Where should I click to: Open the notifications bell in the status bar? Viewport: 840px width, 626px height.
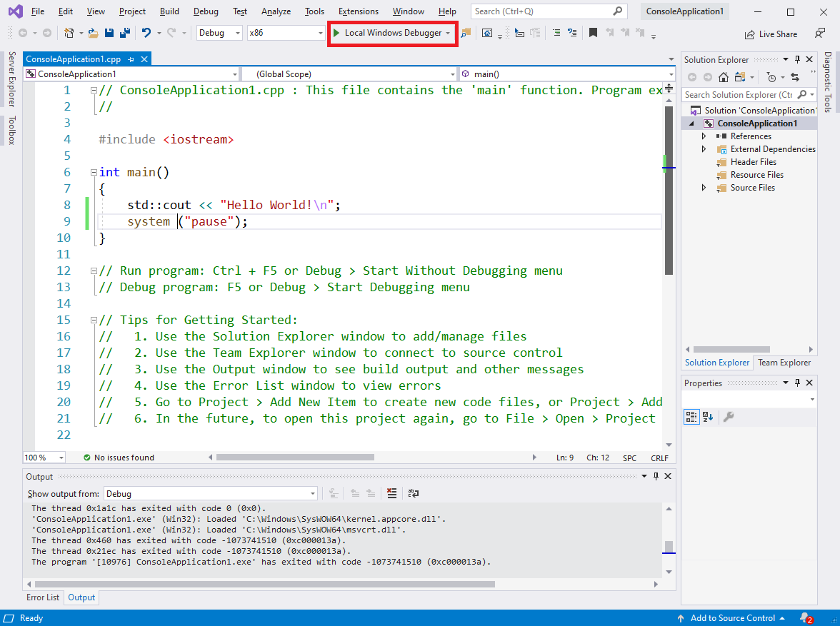pos(805,618)
